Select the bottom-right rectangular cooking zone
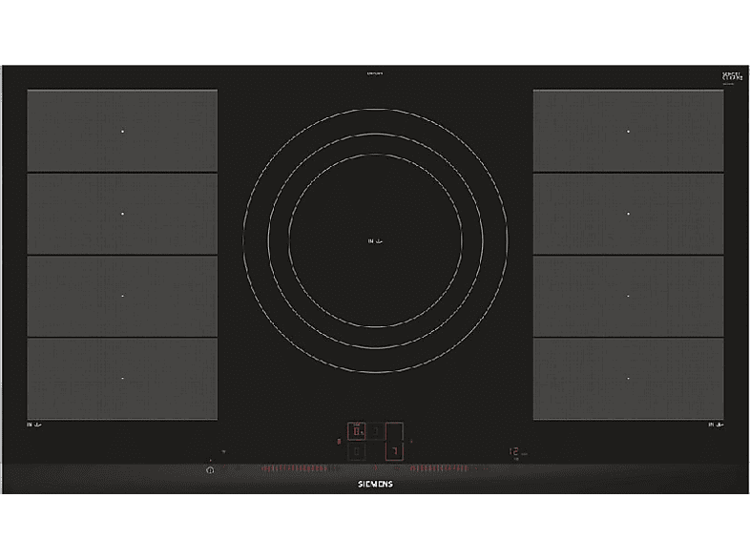 coord(628,378)
